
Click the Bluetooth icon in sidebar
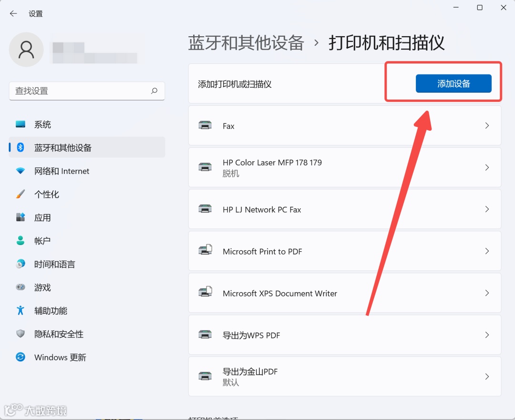pyautogui.click(x=21, y=147)
